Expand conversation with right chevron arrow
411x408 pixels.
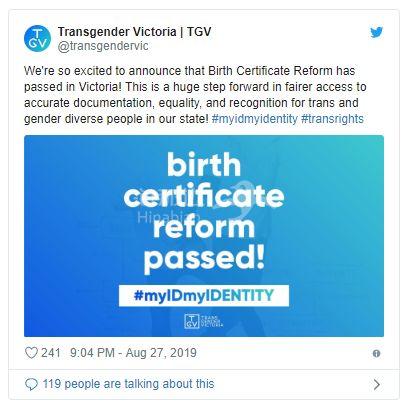point(377,384)
